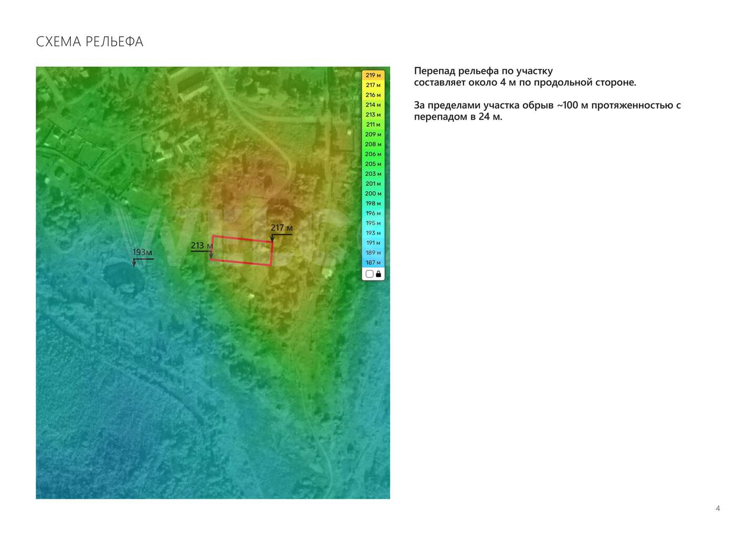The width and height of the screenshot is (756, 535).
Task: Click the 195 м legend entry
Action: [373, 223]
